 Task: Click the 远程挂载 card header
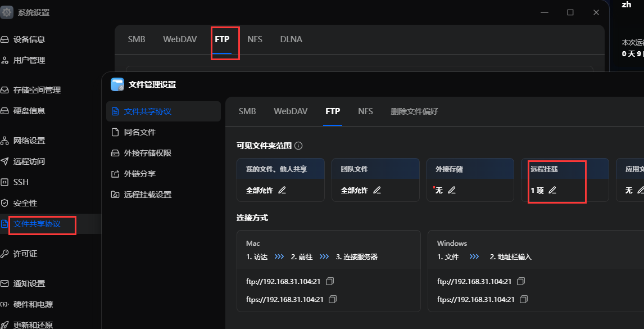pyautogui.click(x=565, y=169)
